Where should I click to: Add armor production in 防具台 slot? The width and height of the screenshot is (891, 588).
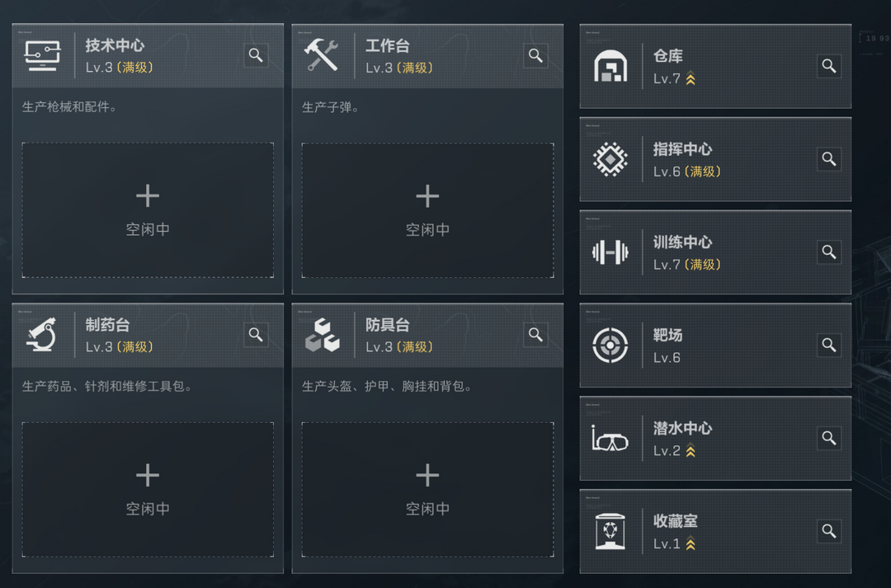tap(427, 489)
